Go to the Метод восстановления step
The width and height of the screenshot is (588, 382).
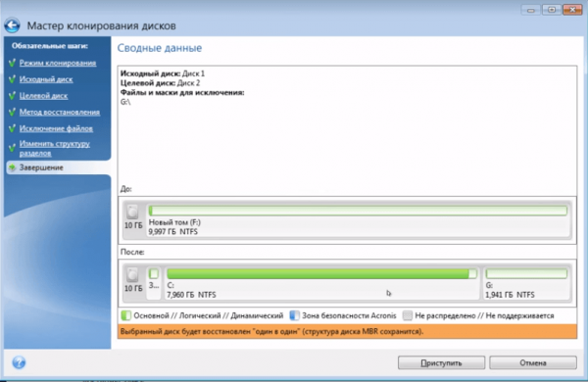[60, 112]
